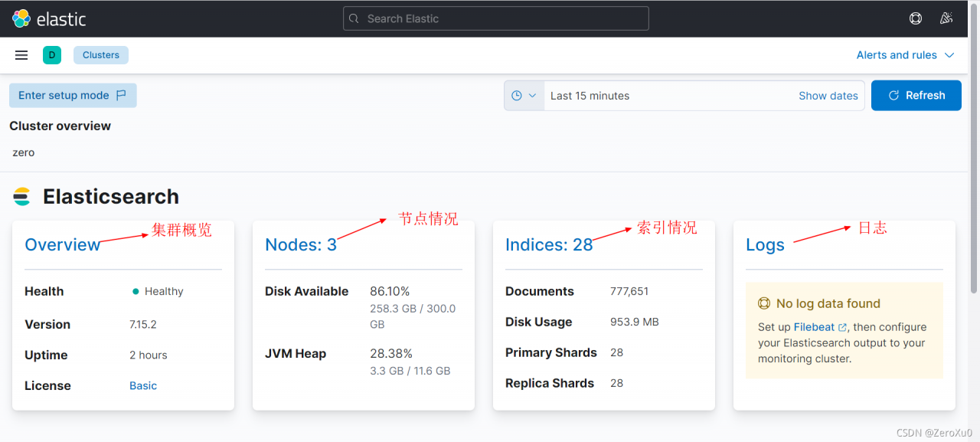The width and height of the screenshot is (980, 442).
Task: Click the Last 15 minutes time range
Action: [590, 96]
